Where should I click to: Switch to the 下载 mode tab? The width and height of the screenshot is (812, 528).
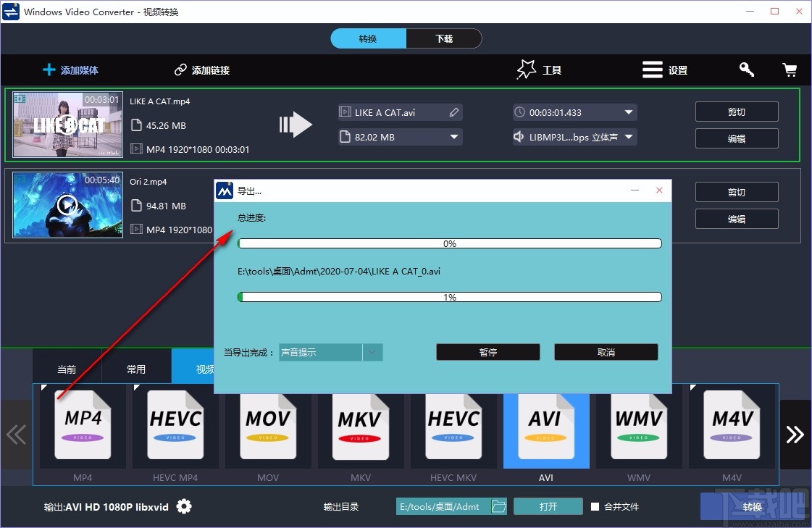444,38
